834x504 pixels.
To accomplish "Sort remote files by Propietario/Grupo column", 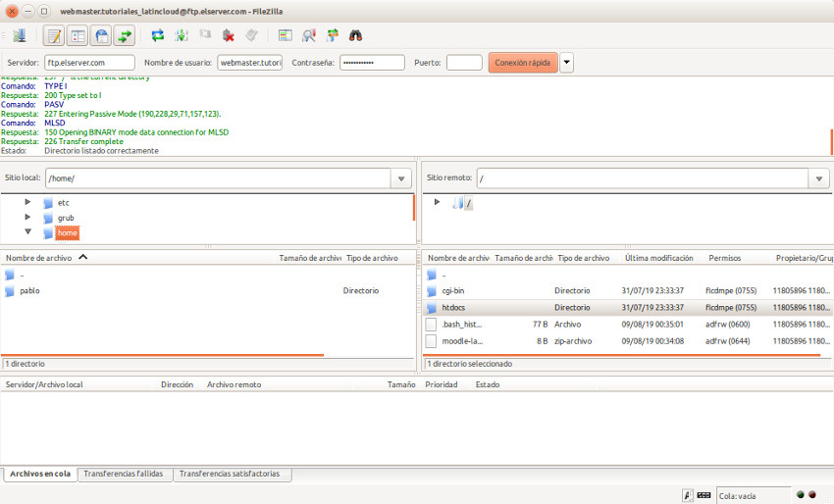I will pos(804,258).
